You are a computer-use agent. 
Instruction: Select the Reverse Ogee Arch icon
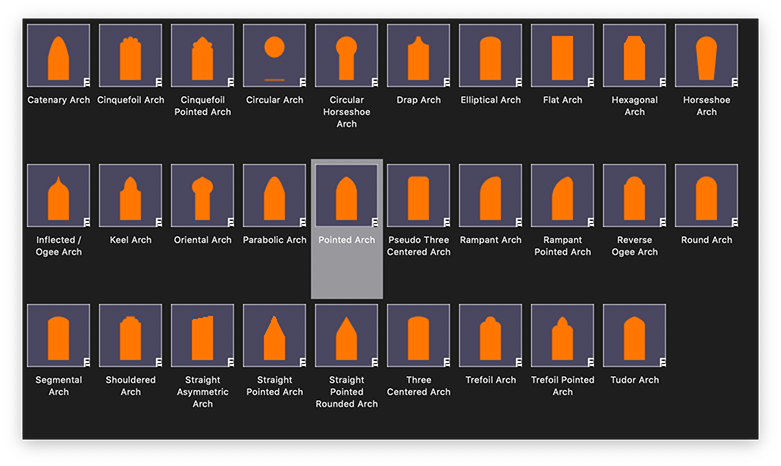click(635, 196)
